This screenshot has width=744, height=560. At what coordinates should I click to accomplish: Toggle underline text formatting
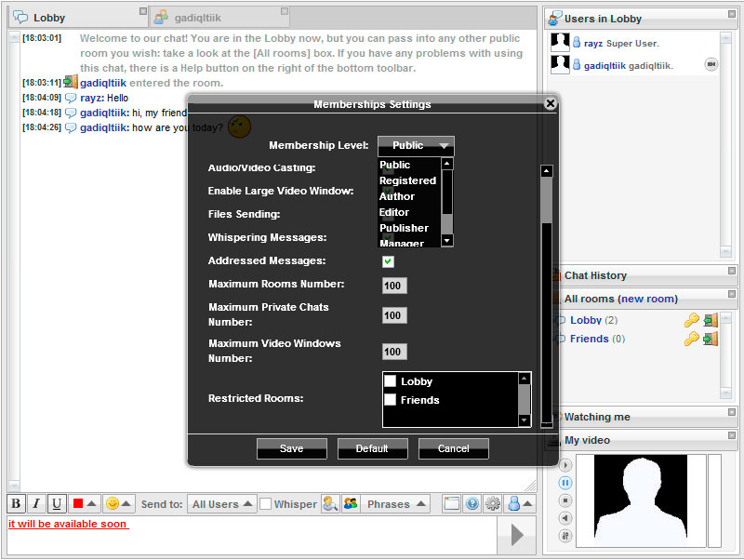click(57, 503)
